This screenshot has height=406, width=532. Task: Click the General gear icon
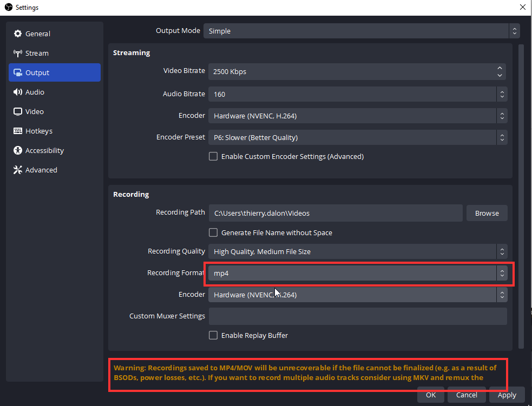click(x=18, y=34)
